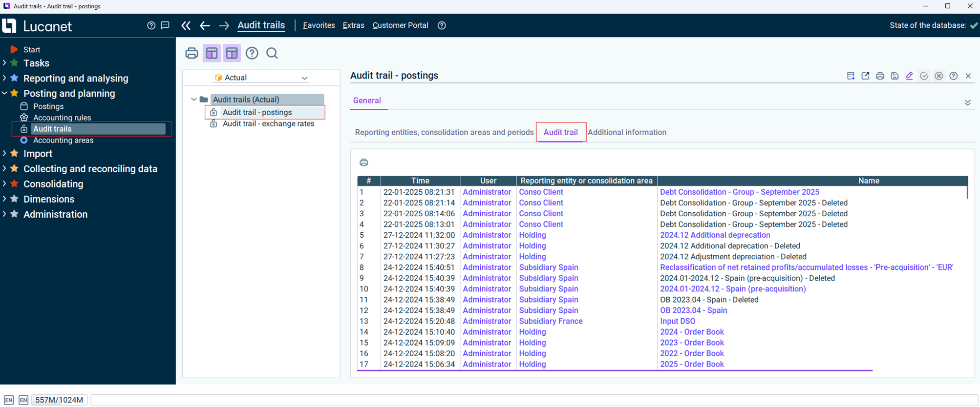The image size is (980, 407).
Task: Go to Start in the sidebar
Action: click(32, 50)
